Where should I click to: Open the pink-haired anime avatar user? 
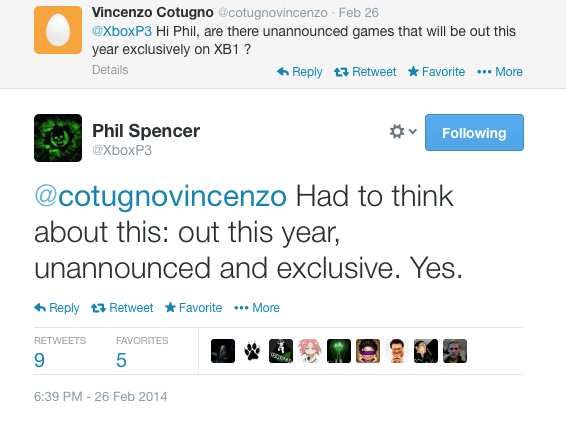[x=310, y=351]
